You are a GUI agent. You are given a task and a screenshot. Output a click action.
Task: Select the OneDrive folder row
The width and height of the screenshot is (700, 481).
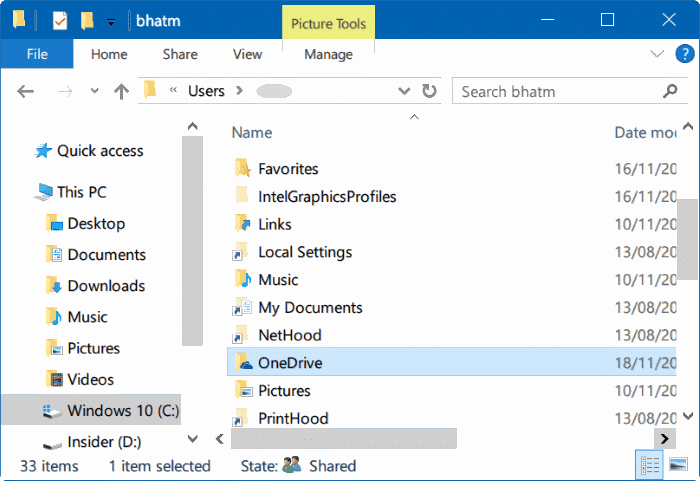point(451,362)
